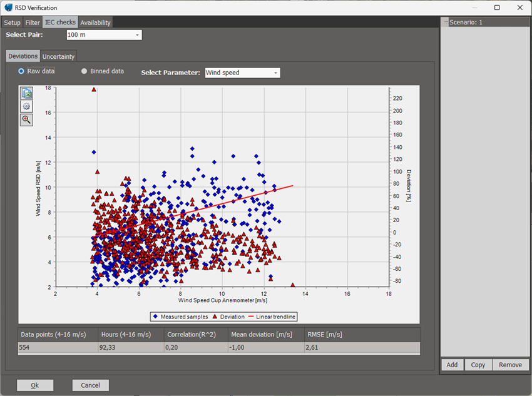Viewport: 532px width, 396px height.
Task: Select the Raw data option
Action: tap(21, 71)
